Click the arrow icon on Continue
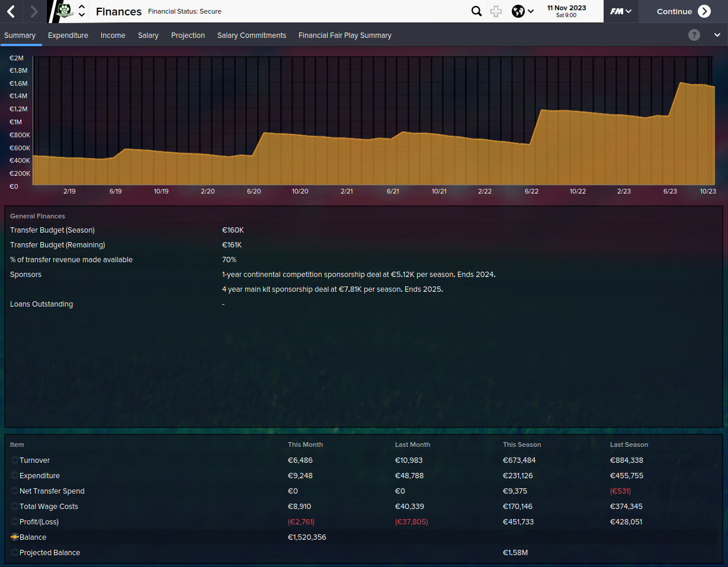Viewport: 728px width, 567px height. [704, 11]
